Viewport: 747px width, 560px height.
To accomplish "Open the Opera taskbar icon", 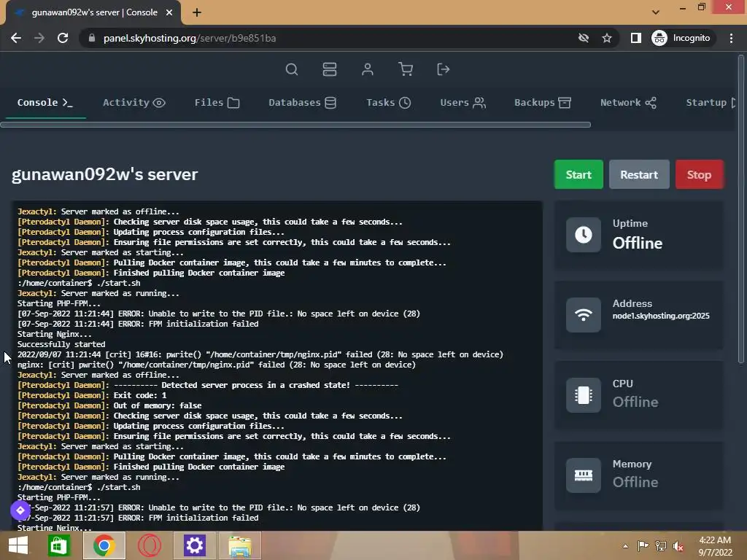I will [x=149, y=545].
